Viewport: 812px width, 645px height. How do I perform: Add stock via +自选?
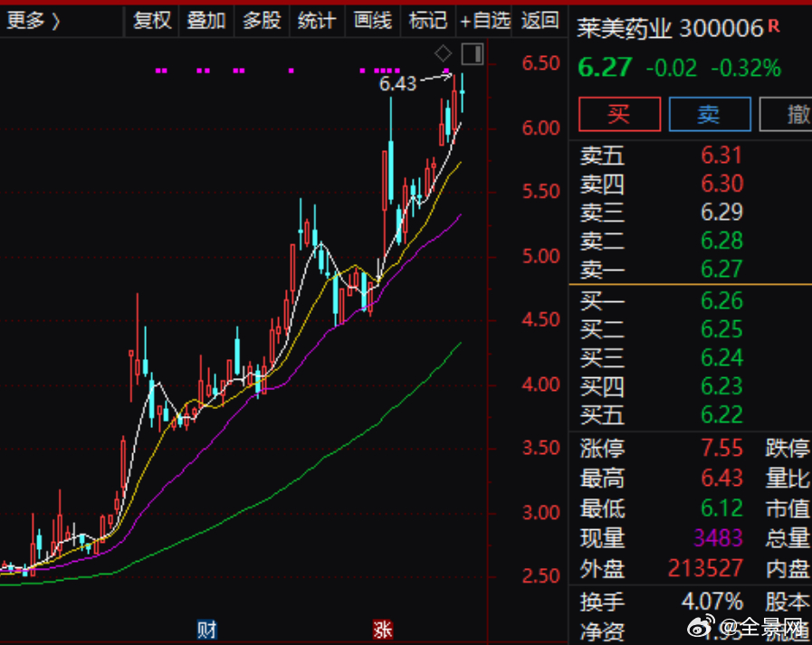[485, 21]
